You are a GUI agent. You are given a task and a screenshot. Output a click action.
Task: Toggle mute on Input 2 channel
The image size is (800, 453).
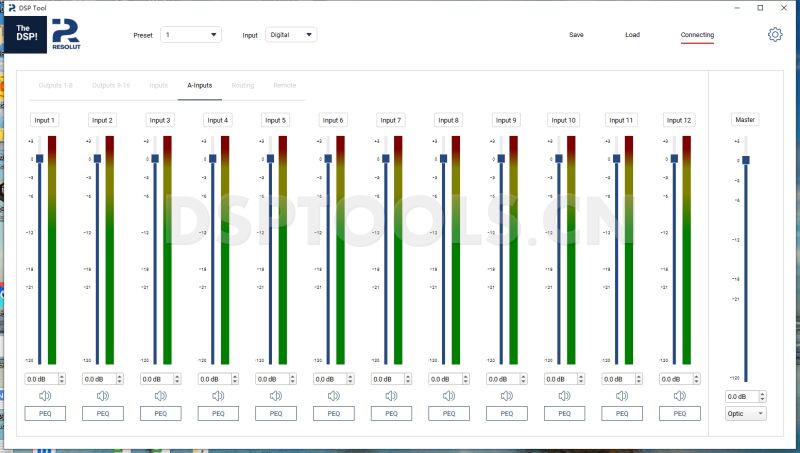pos(103,396)
